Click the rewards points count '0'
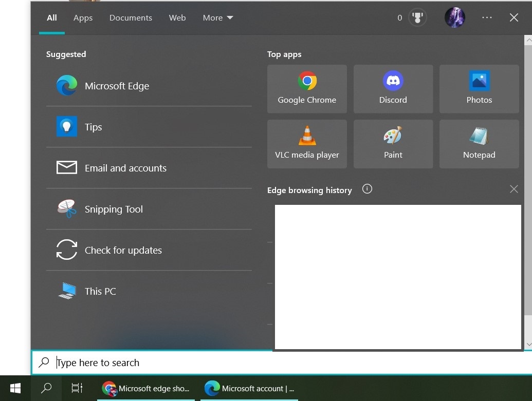The image size is (532, 401). (x=400, y=17)
